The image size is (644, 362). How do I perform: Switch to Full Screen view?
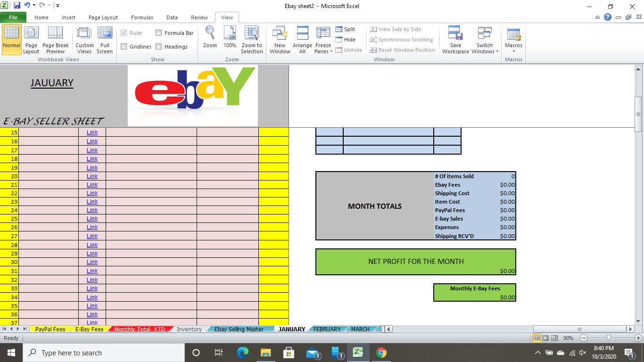click(105, 40)
